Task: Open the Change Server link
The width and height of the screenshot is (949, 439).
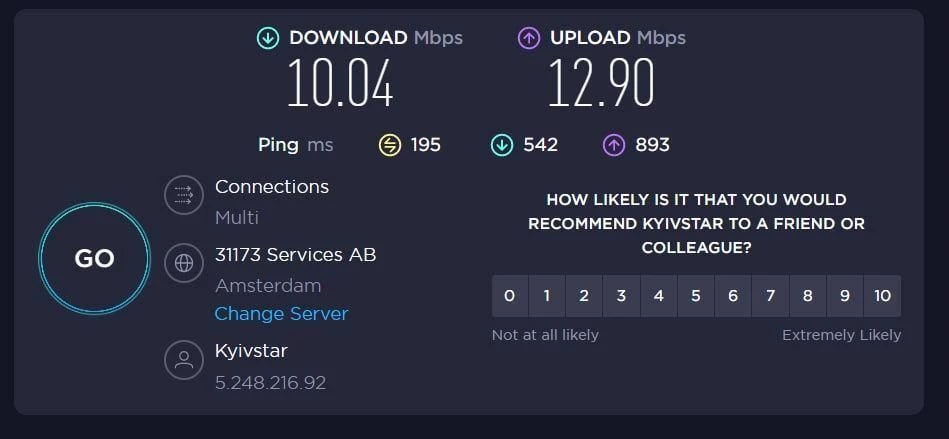Action: click(281, 314)
